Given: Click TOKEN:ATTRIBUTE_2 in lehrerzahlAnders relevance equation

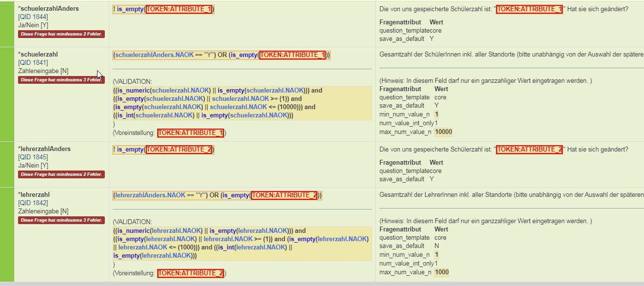Looking at the screenshot, I should pyautogui.click(x=179, y=150).
